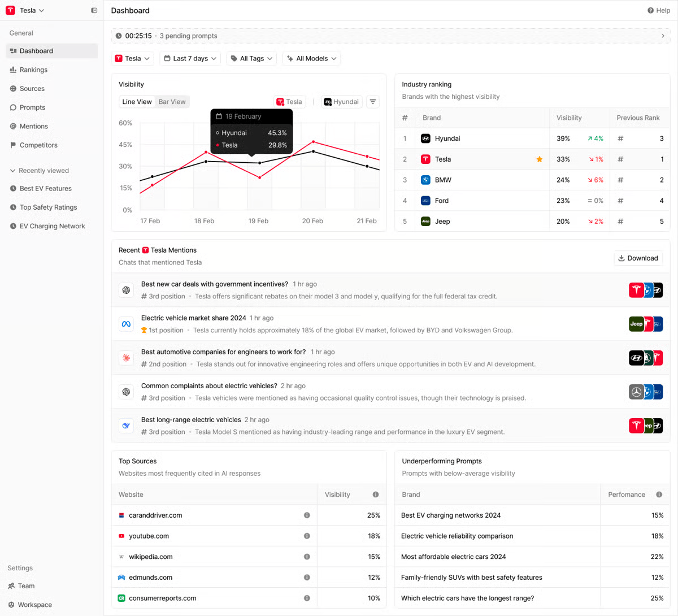Open the Last 7 days date filter

point(190,58)
